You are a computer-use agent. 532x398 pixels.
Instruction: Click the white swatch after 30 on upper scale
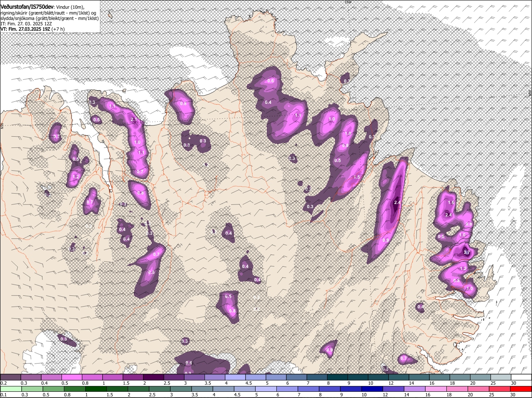522,377
